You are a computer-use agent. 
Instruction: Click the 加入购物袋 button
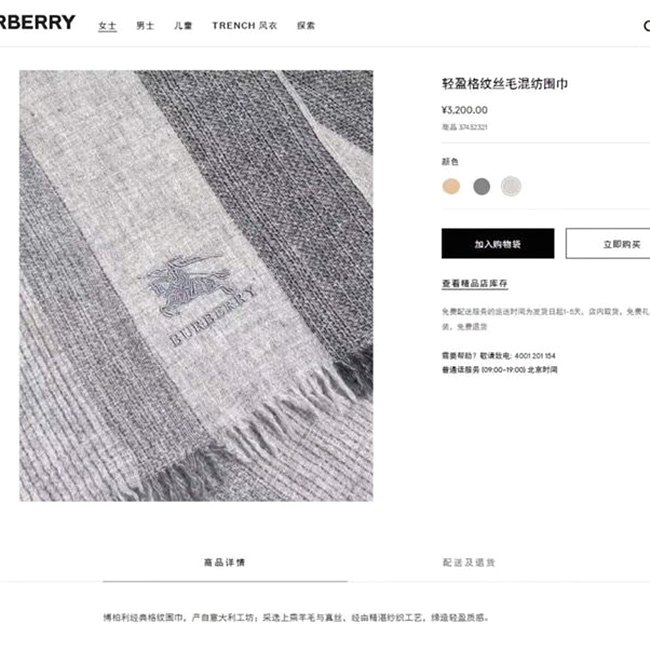click(x=497, y=243)
